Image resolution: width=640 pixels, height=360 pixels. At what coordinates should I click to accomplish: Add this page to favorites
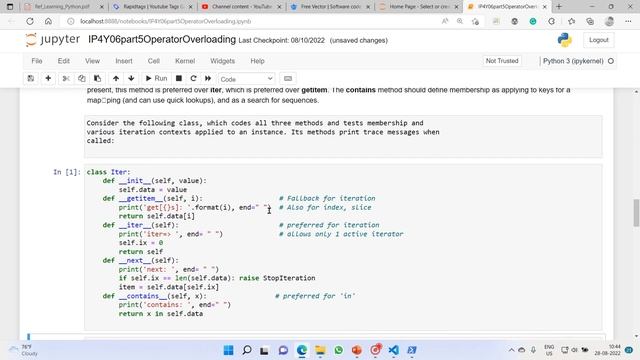[475, 21]
